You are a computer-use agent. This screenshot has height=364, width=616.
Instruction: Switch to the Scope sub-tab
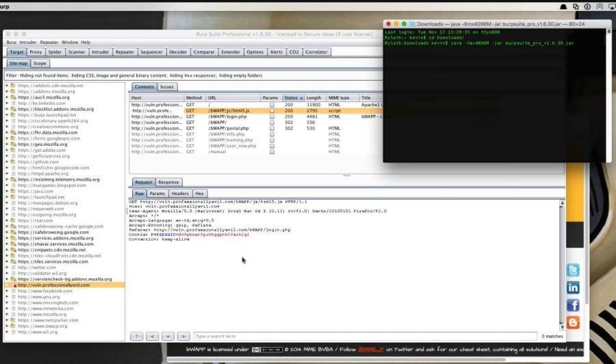click(40, 63)
